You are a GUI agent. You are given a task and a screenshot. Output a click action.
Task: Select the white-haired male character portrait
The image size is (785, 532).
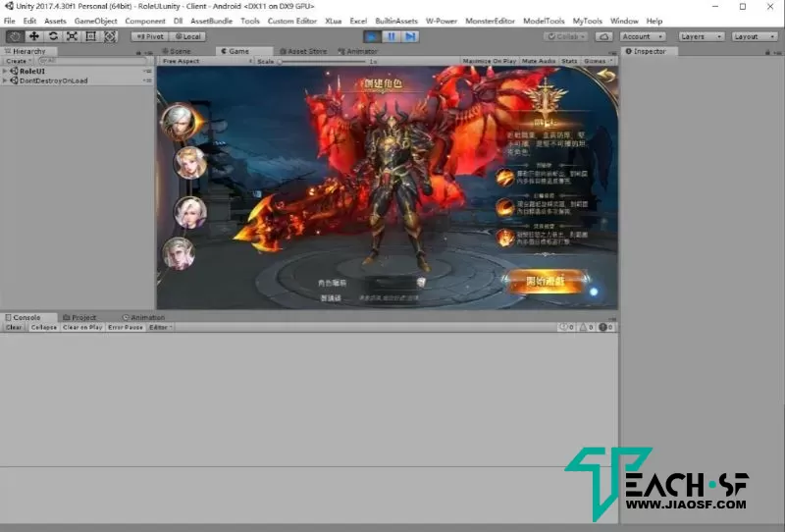coord(180,122)
